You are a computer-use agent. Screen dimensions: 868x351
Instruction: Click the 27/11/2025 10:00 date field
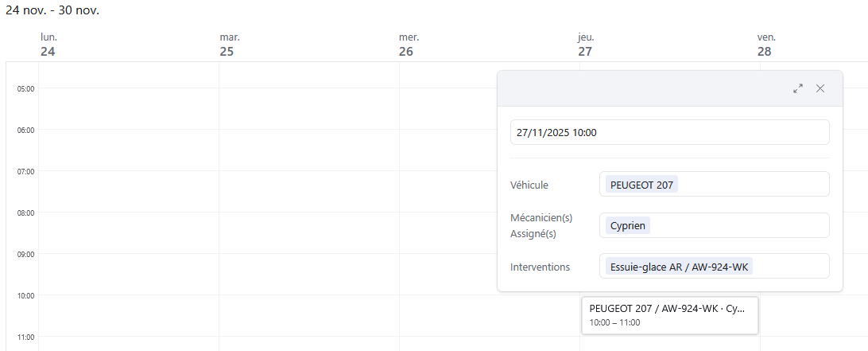(669, 132)
